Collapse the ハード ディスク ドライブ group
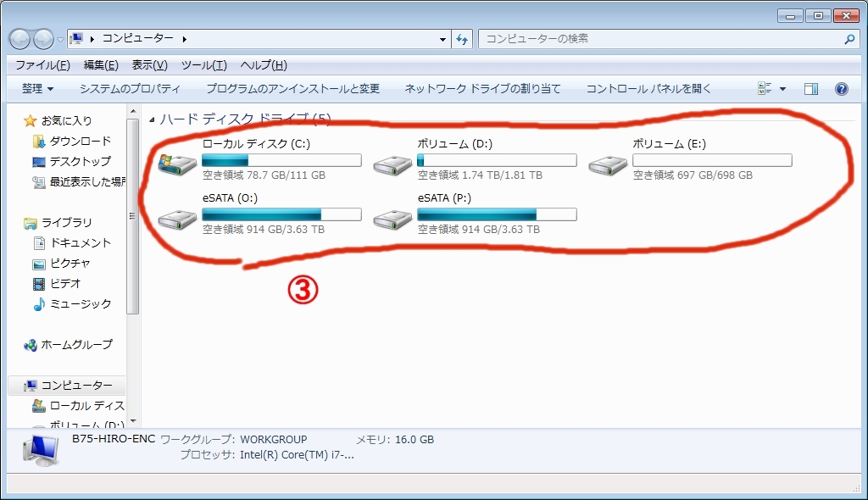Screen dimensions: 868x500 click(x=152, y=119)
